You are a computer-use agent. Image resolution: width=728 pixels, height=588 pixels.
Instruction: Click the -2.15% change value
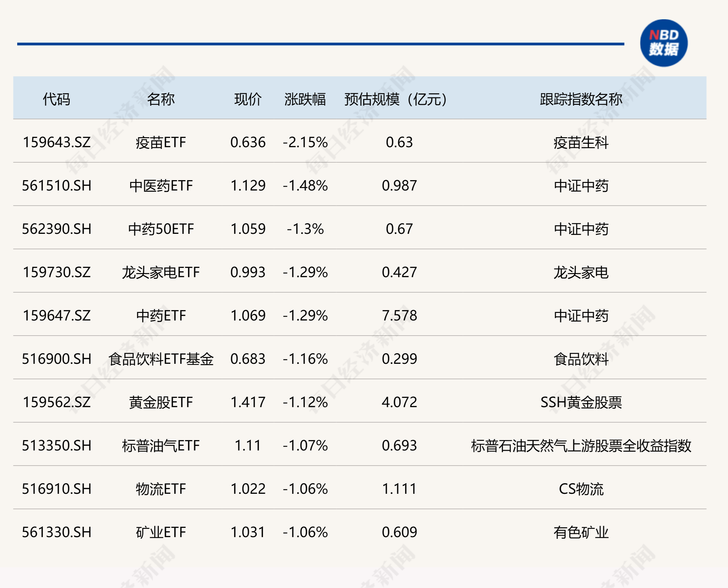click(x=304, y=143)
